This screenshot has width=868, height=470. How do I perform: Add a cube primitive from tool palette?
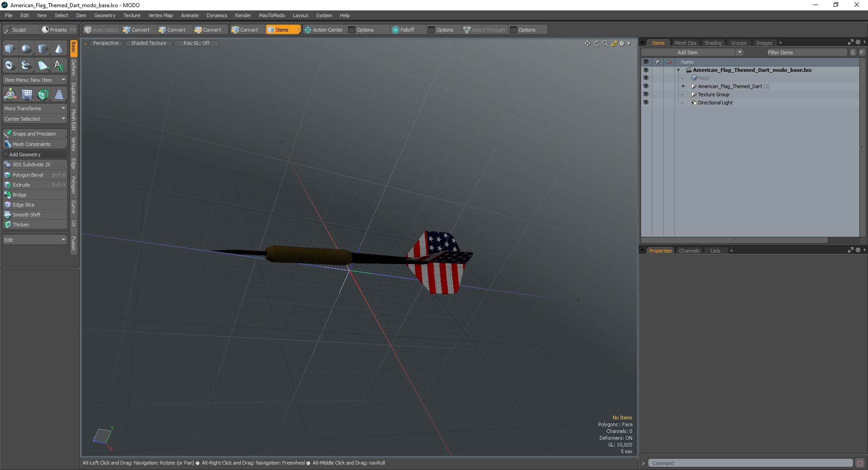tap(9, 49)
